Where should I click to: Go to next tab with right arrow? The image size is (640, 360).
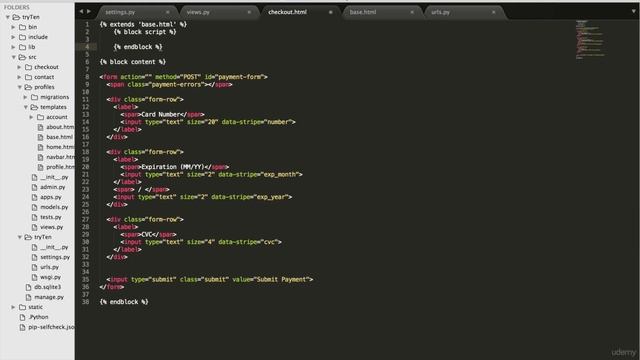[89, 11]
